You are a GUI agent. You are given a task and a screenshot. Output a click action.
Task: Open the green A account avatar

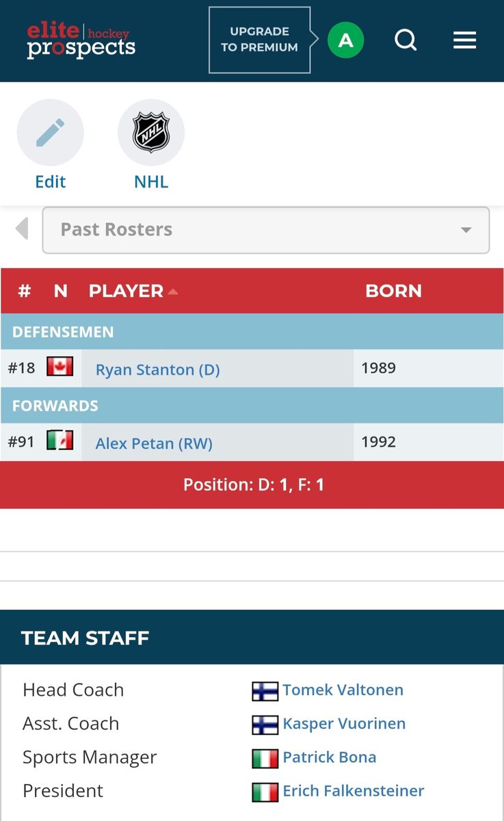tap(345, 40)
